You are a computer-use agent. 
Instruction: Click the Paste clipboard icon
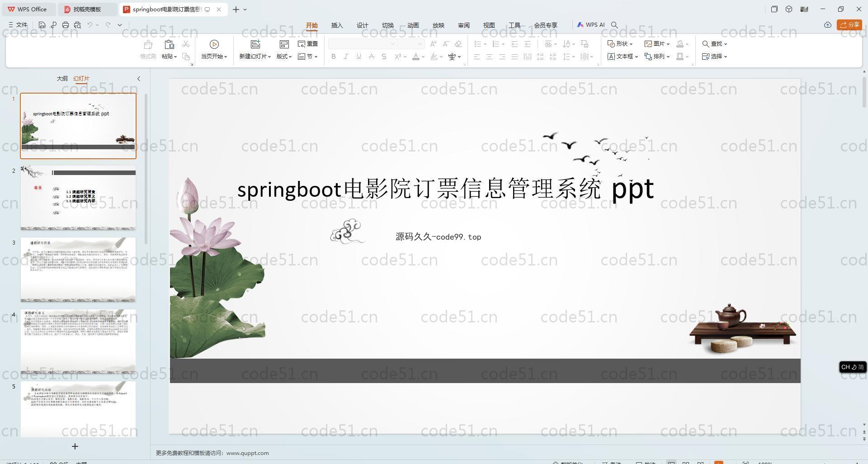coord(169,44)
